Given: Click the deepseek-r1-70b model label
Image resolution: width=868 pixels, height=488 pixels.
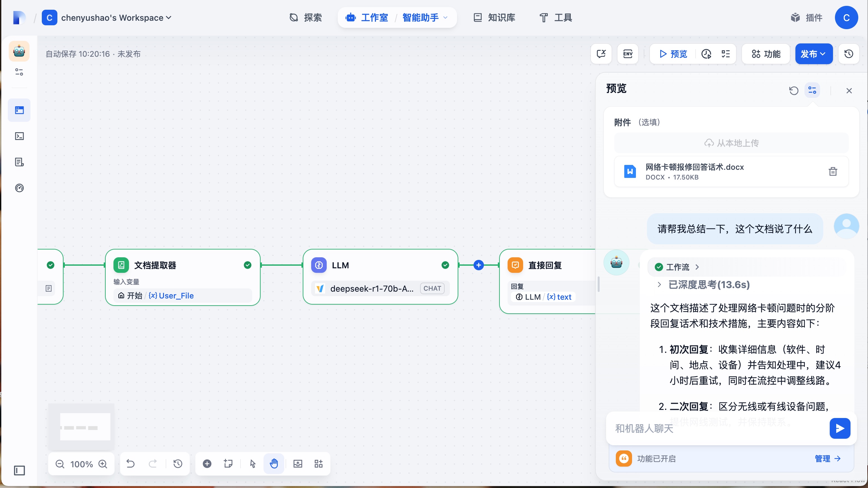Looking at the screenshot, I should [x=372, y=288].
